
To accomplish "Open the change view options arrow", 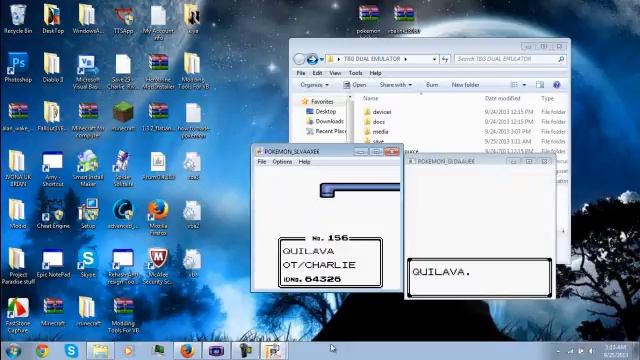I will tap(524, 85).
